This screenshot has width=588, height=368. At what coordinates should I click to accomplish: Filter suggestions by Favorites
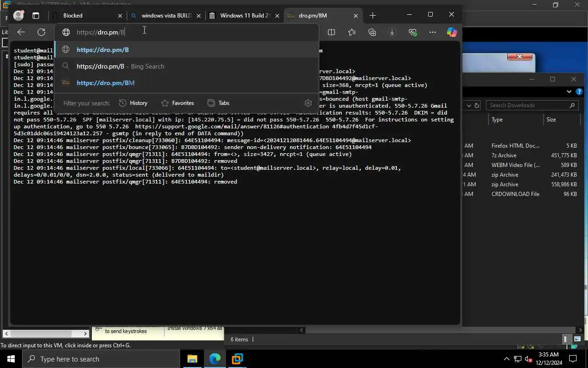pyautogui.click(x=177, y=103)
